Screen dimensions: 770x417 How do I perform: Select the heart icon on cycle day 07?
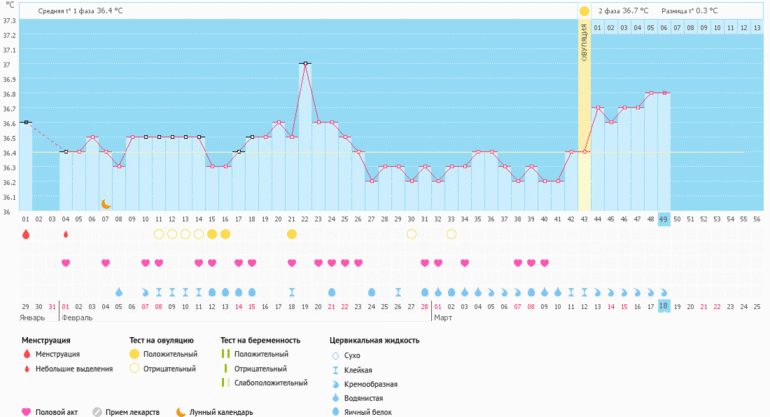[x=105, y=263]
